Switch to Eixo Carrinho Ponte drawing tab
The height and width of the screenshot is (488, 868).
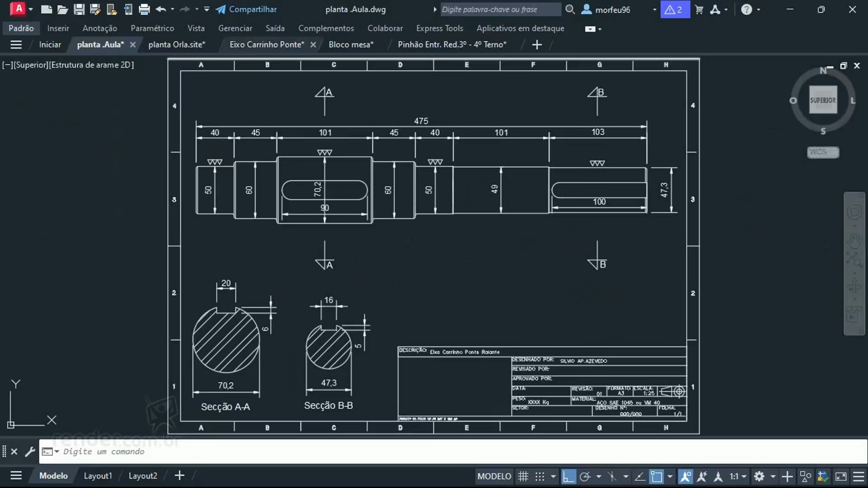click(267, 44)
